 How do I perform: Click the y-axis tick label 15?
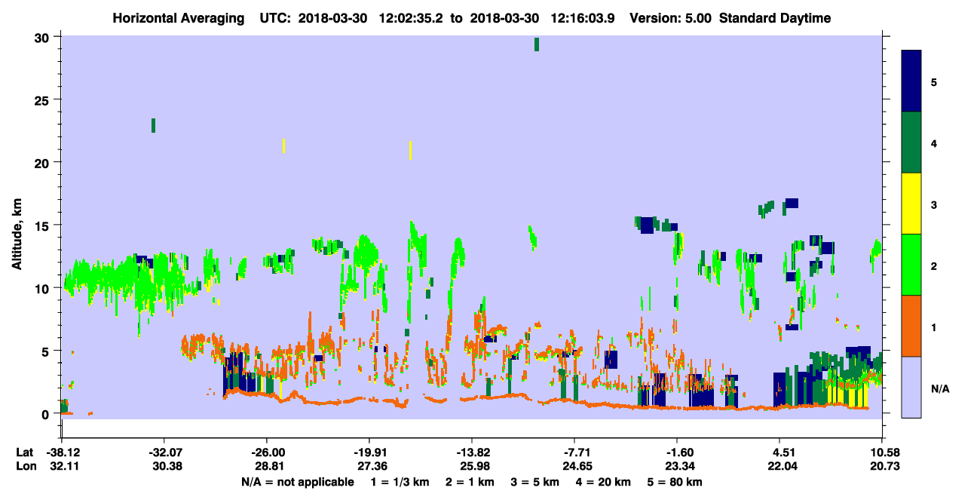44,225
